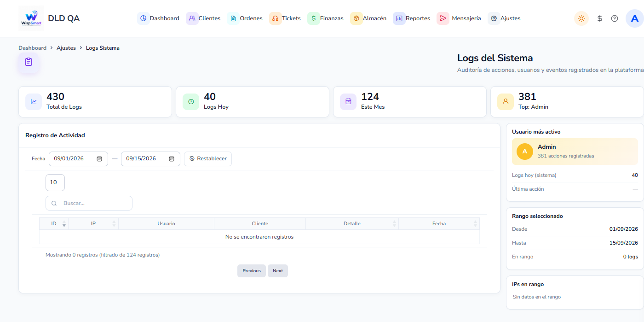Click the Top Admin user icon
The image size is (644, 322).
click(506, 102)
